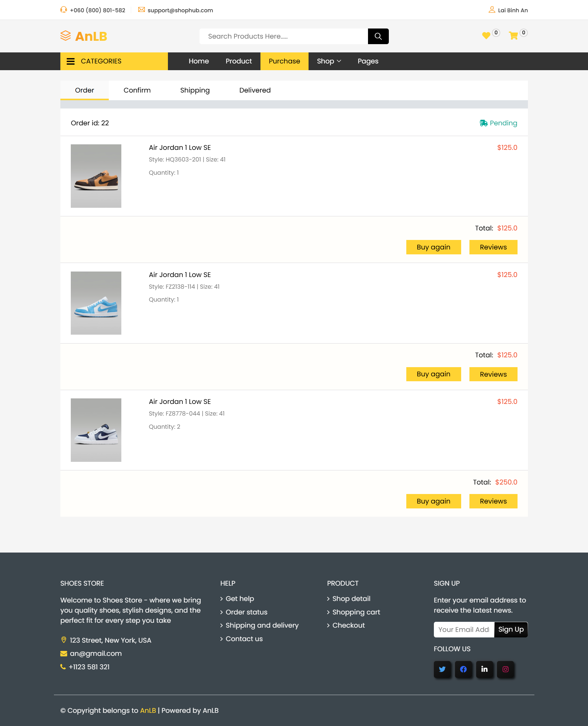Click the footer location pin icon
Image resolution: width=588 pixels, height=726 pixels.
[63, 640]
